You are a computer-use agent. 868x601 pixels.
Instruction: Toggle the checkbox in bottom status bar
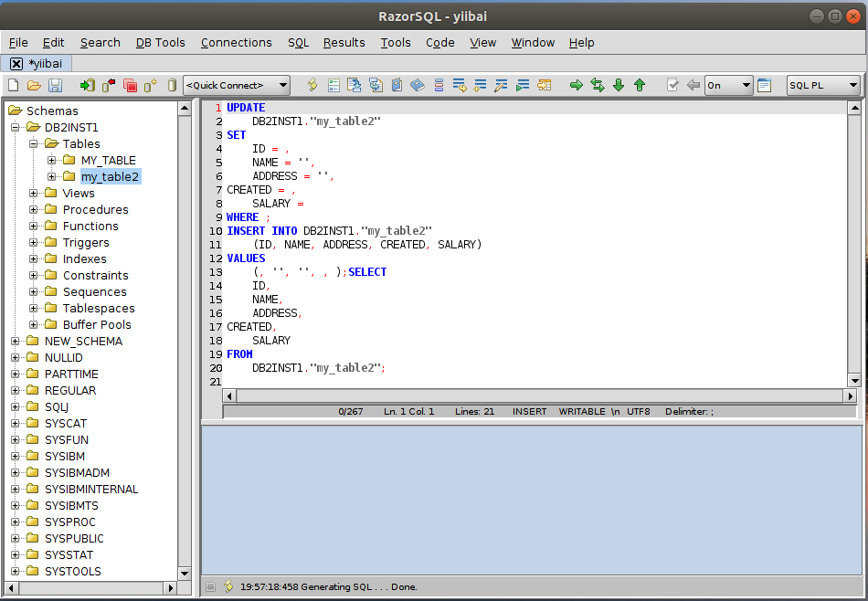[211, 586]
